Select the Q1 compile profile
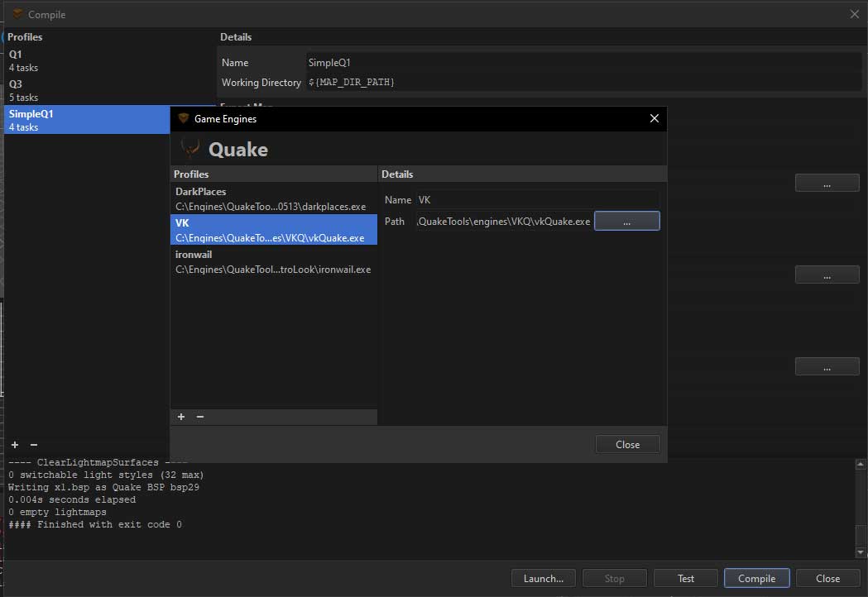Image resolution: width=868 pixels, height=597 pixels. click(x=83, y=60)
